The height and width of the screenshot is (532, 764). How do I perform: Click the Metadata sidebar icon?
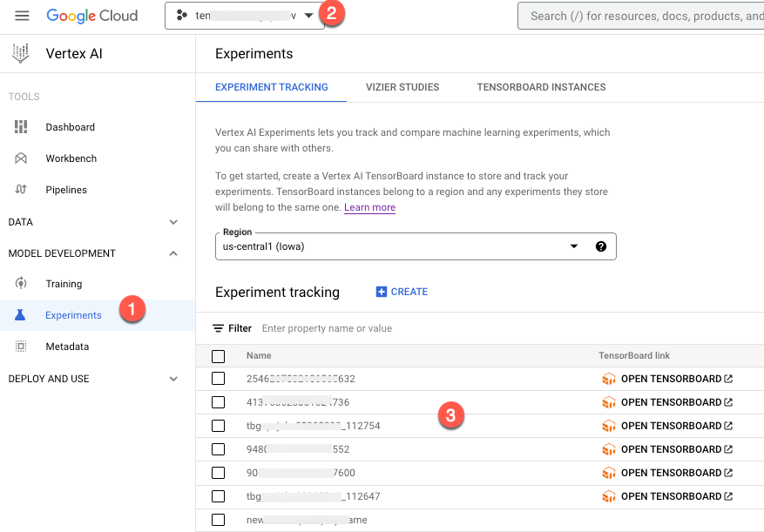(21, 347)
